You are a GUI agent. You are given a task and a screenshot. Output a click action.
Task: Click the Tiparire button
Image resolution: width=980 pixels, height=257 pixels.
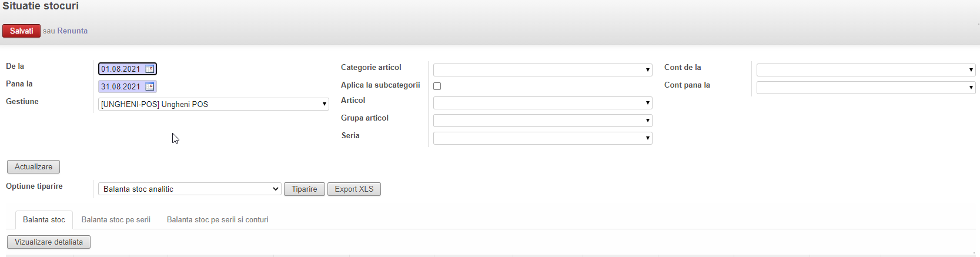coord(305,189)
